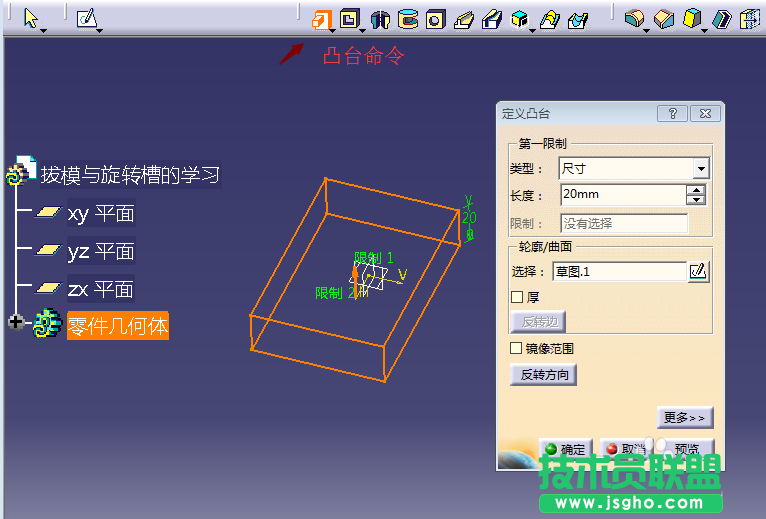
Task: Click the 长度 length input field
Action: [620, 195]
